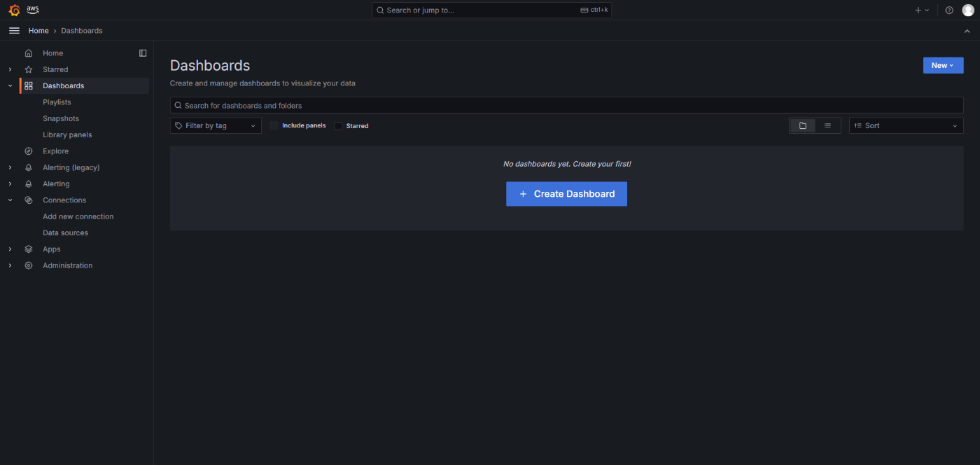Click the Explore compass icon
Viewport: 980px width, 465px height.
(x=29, y=151)
